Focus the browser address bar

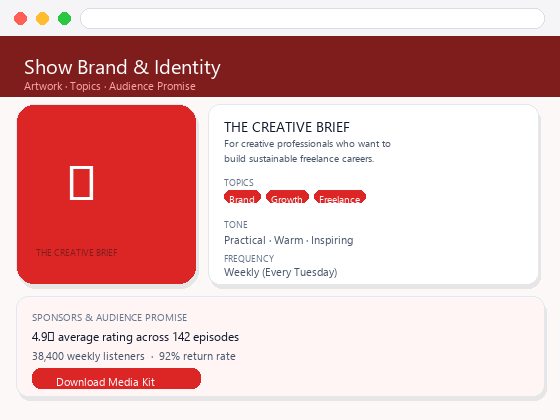tap(312, 18)
